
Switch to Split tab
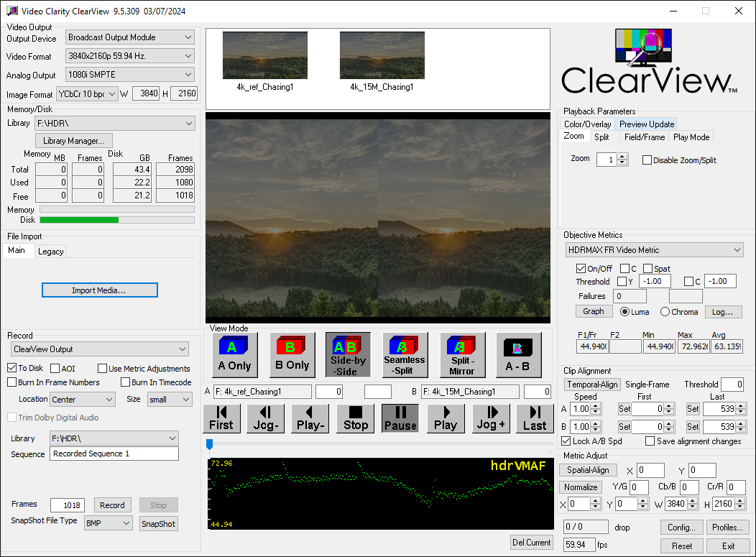(x=601, y=137)
